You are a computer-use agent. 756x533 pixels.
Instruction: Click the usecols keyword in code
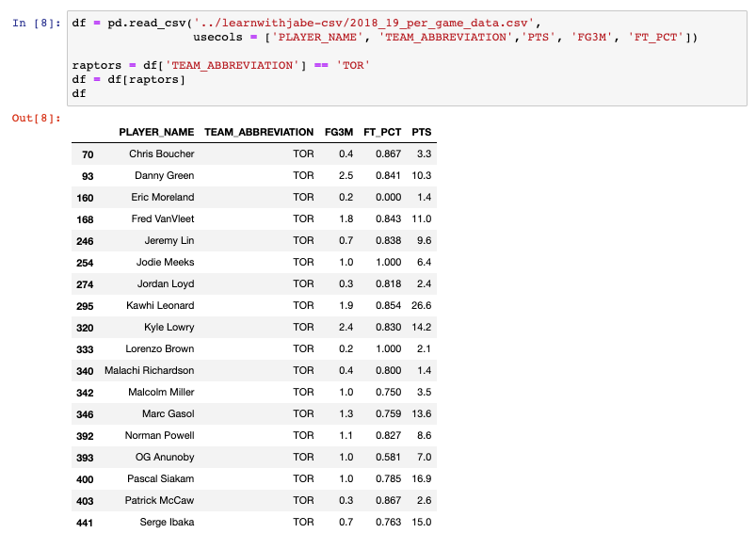point(217,37)
